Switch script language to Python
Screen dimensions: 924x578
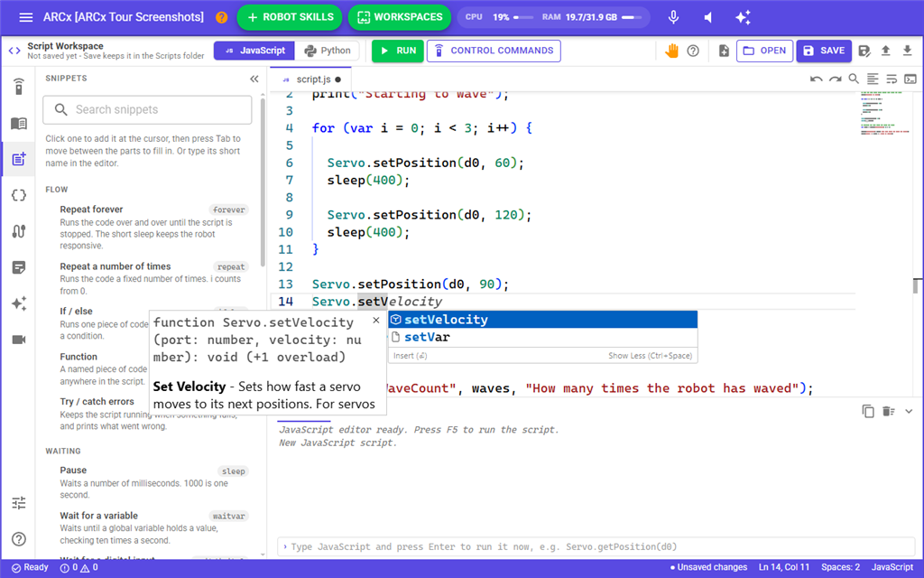pos(327,51)
